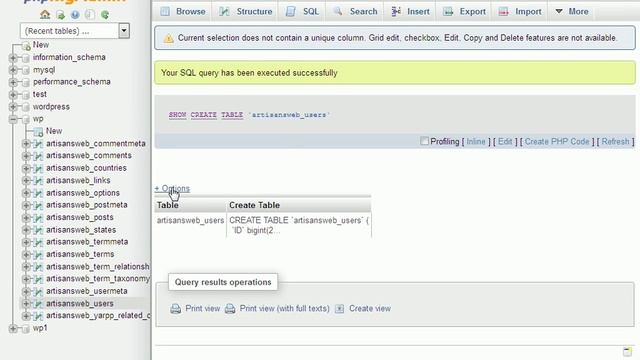Open the Browse tab
This screenshot has width=640, height=360.
click(x=182, y=11)
